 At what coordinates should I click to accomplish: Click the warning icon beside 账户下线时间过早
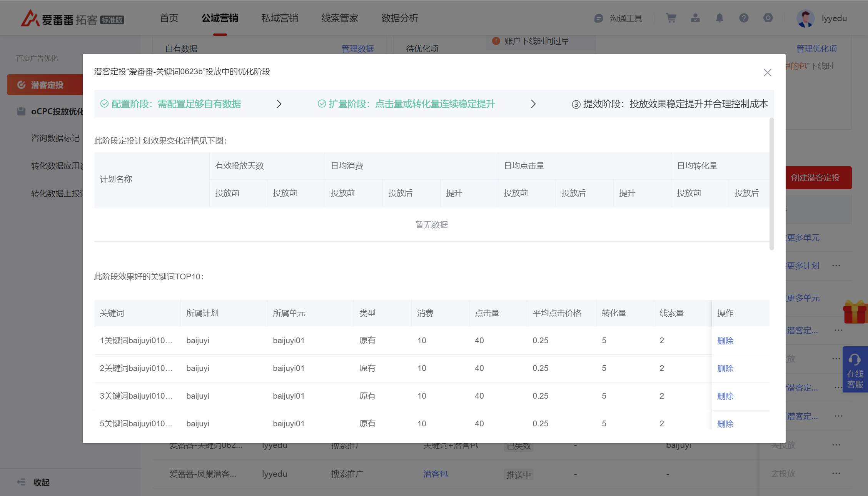pos(496,41)
